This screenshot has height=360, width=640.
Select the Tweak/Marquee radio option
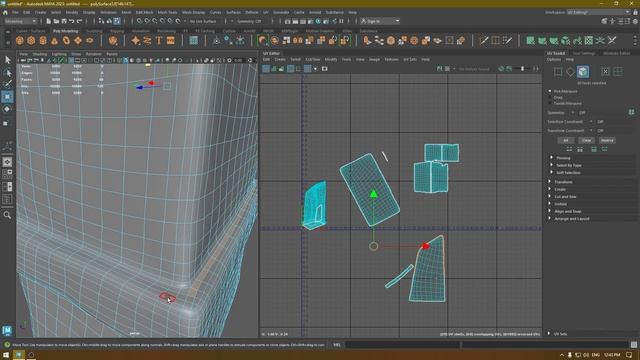550,103
